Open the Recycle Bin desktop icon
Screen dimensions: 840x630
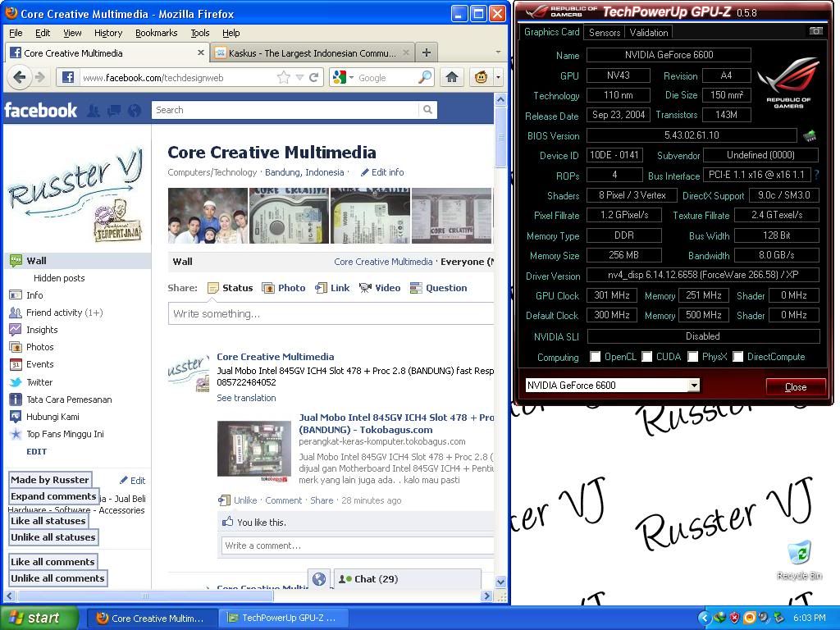point(799,560)
